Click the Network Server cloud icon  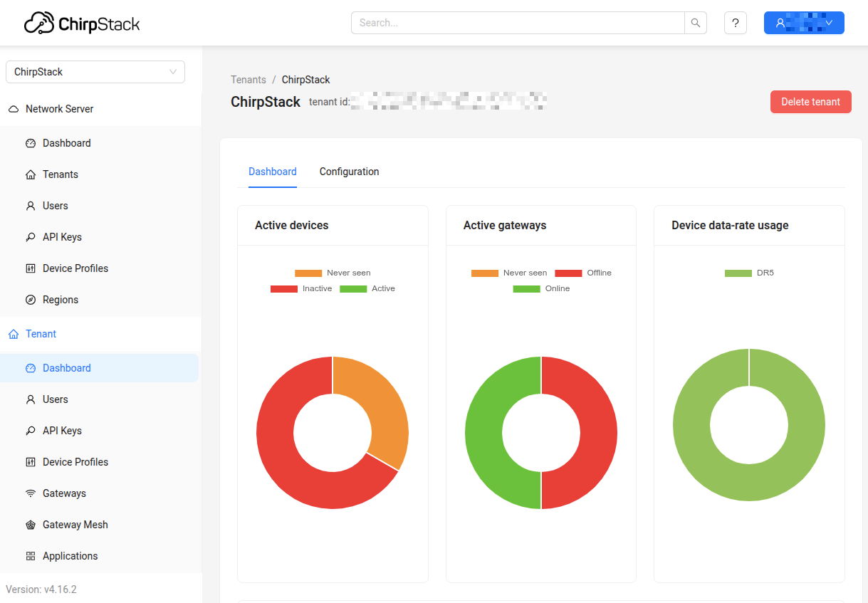(x=13, y=109)
